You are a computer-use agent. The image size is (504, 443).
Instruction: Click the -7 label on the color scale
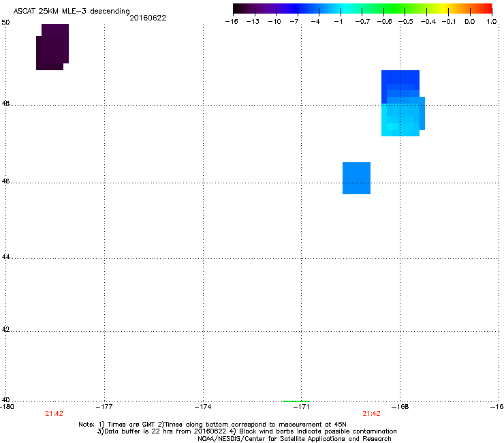(x=294, y=22)
